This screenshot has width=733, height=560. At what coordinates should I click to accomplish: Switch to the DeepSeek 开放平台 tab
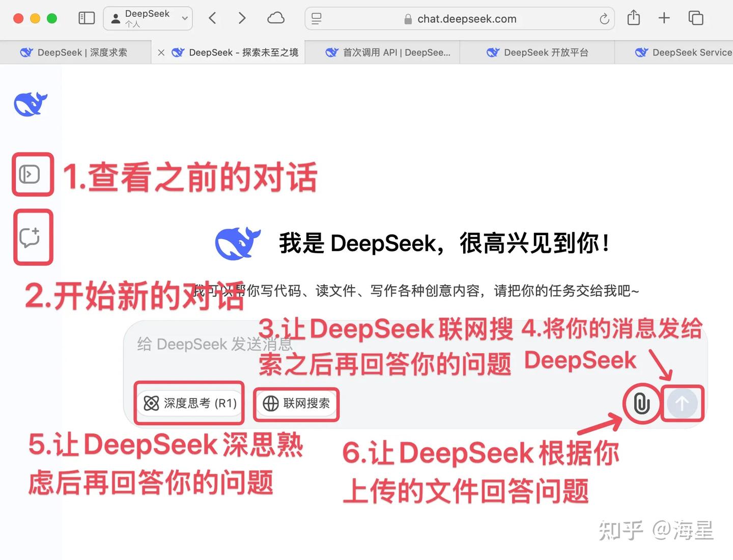tap(538, 52)
